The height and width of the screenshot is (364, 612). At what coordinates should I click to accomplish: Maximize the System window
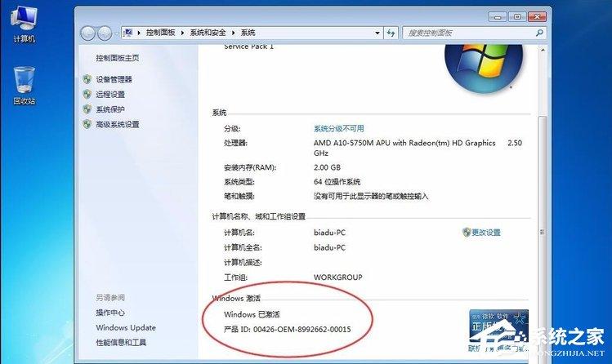pyautogui.click(x=517, y=17)
